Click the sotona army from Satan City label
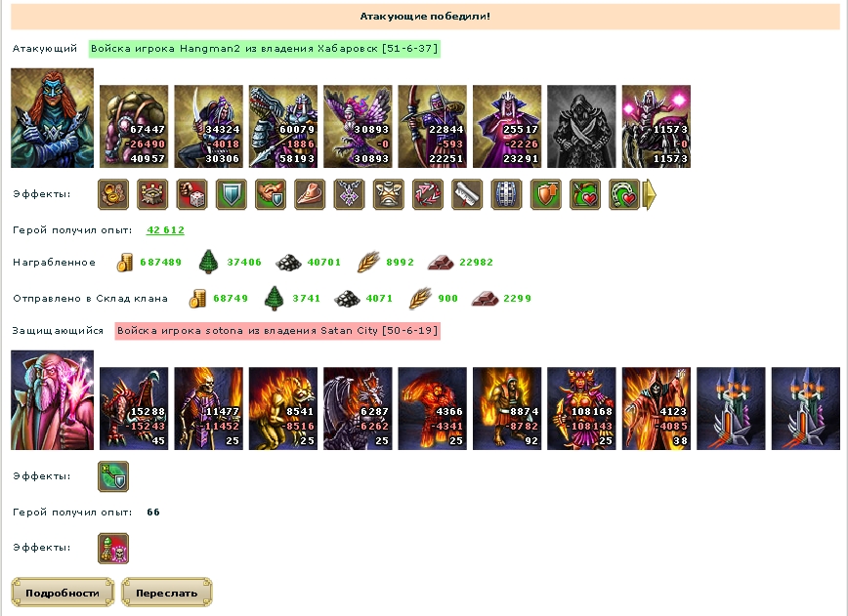Viewport: 848px width, 616px height. 277,331
